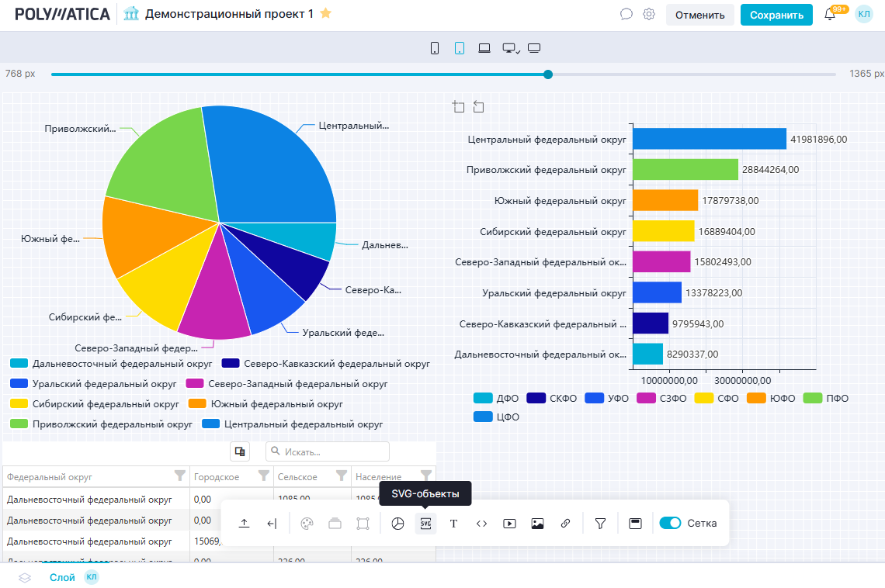This screenshot has width=885, height=588.
Task: Open filter for Городское column
Action: [x=263, y=476]
